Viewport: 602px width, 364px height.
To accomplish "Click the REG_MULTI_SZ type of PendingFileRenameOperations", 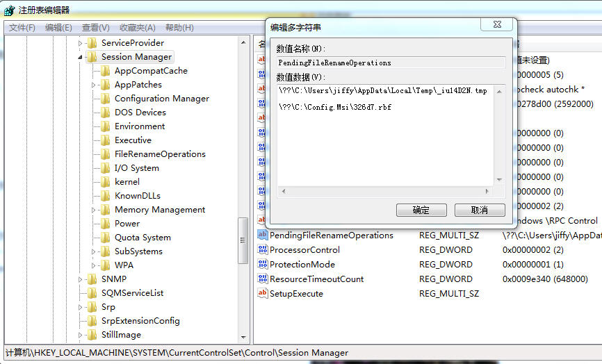I will (449, 235).
